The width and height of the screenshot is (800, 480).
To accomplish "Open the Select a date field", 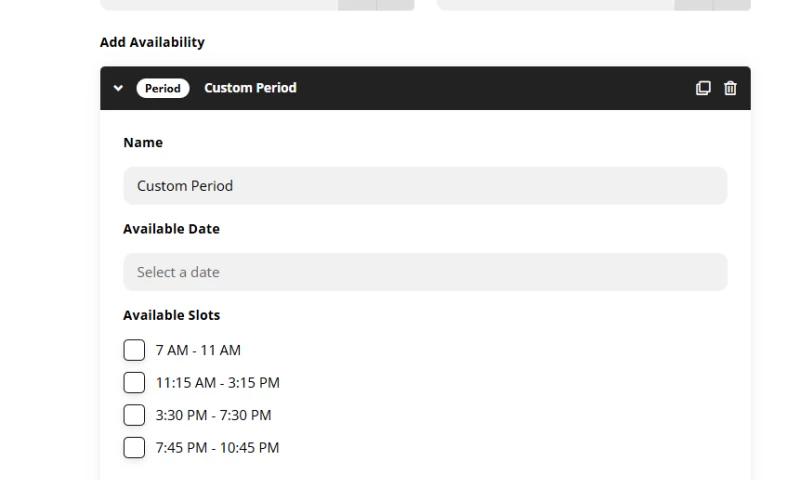I will tap(425, 272).
